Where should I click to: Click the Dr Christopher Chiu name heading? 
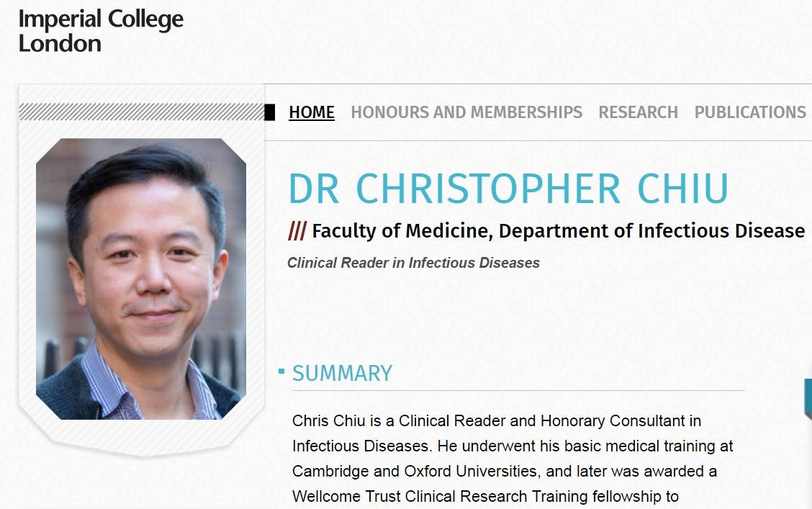[x=508, y=189]
